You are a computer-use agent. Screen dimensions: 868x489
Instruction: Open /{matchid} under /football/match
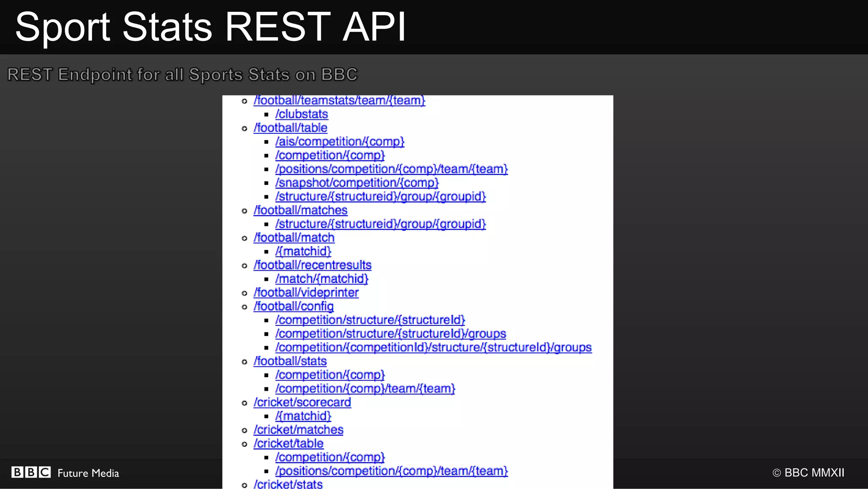pyautogui.click(x=303, y=251)
